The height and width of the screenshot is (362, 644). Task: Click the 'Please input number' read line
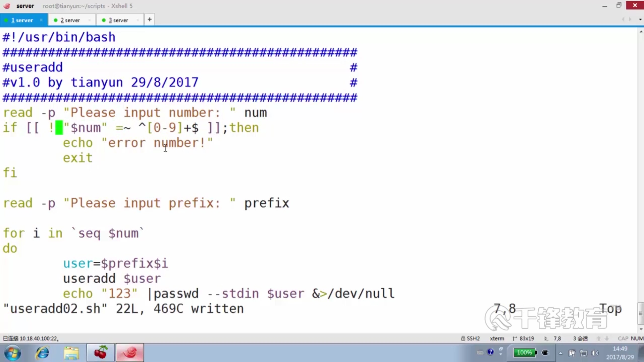pyautogui.click(x=135, y=113)
